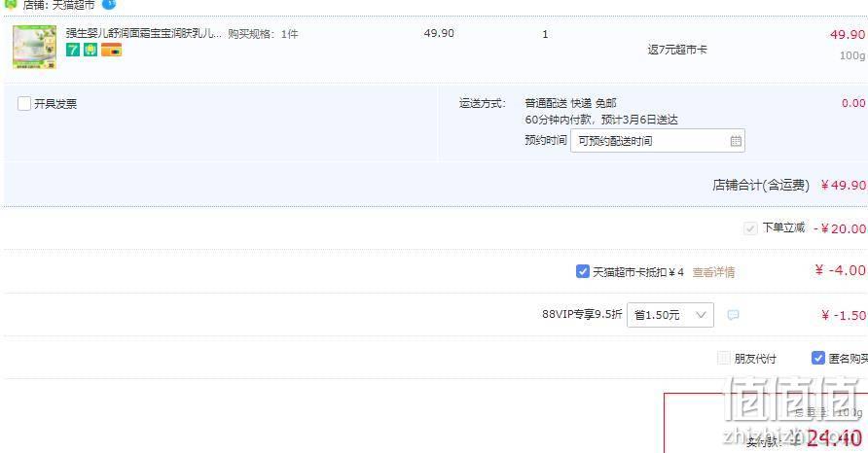This screenshot has width=868, height=453.
Task: Click the 普通配送 快递 免邮 shipping text
Action: point(570,103)
